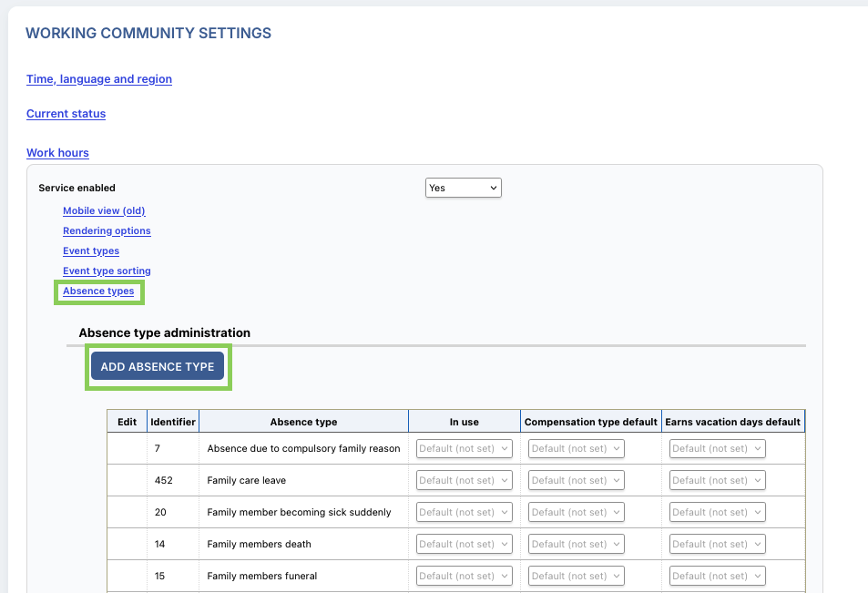The width and height of the screenshot is (868, 593).
Task: Click the Absence type column header
Action: point(303,422)
